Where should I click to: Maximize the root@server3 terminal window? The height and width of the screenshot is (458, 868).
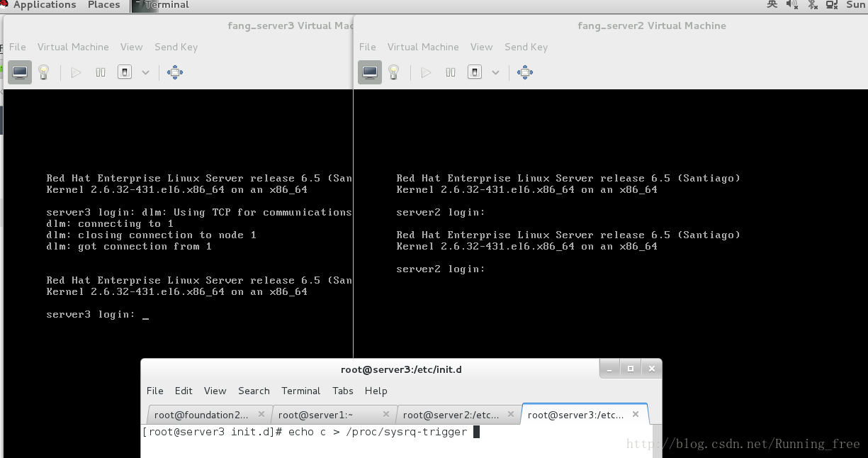tap(631, 369)
